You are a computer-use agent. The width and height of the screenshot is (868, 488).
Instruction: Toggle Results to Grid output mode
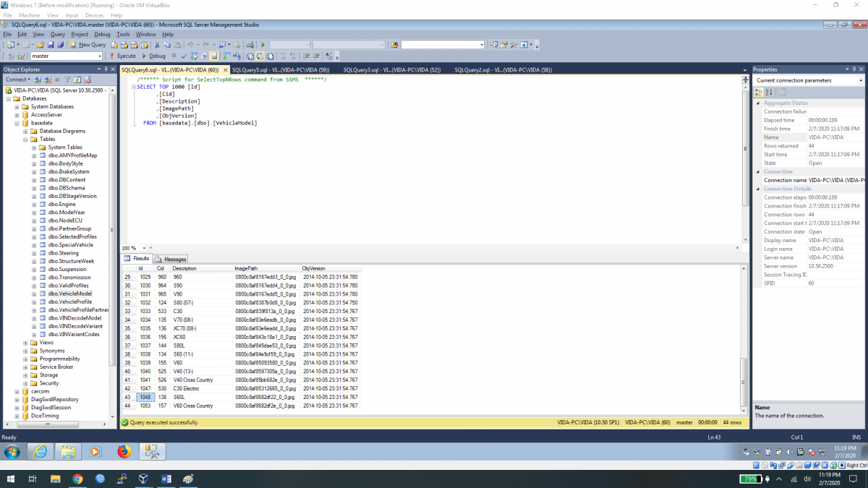click(260, 56)
